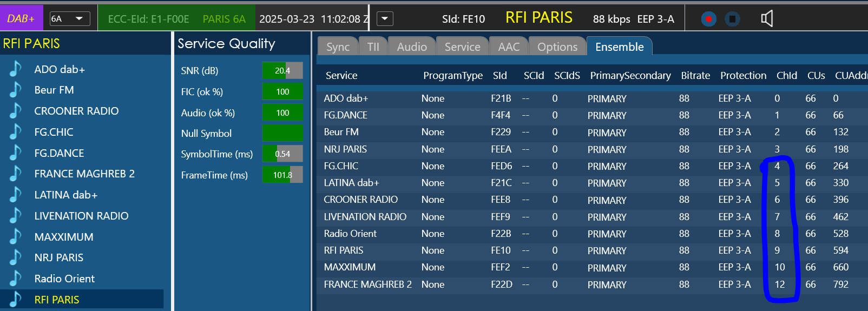Click SId value FEE8 for CROONER RADIO
Viewport: 868px width, 311px height.
tap(501, 200)
